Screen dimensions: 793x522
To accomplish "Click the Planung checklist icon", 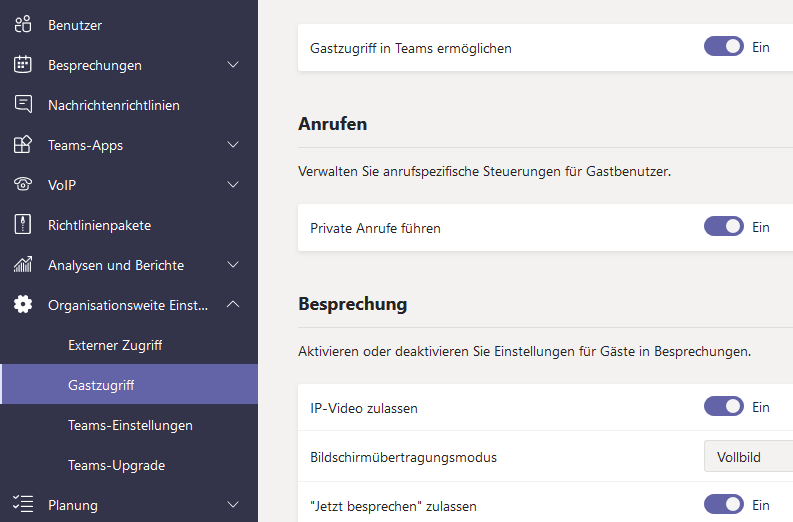I will click(x=23, y=505).
